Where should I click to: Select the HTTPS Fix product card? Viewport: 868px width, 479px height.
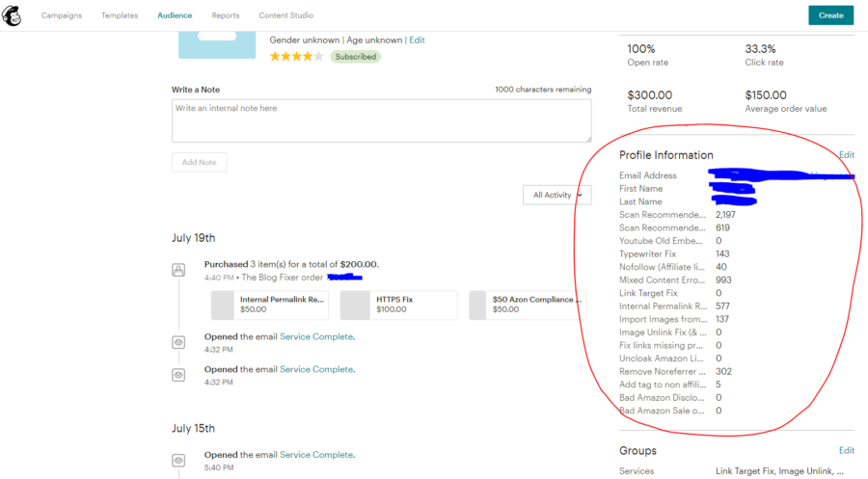[x=398, y=305]
